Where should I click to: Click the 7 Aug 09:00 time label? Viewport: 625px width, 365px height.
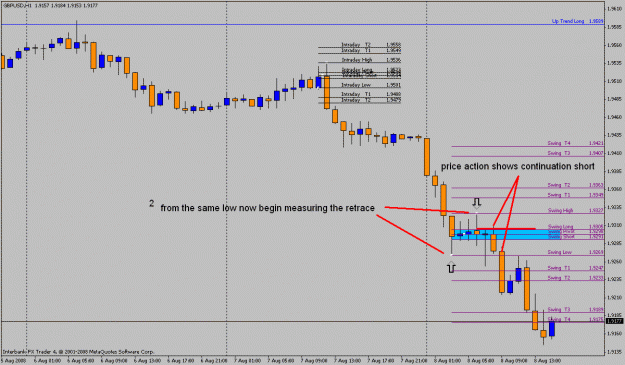coord(314,361)
